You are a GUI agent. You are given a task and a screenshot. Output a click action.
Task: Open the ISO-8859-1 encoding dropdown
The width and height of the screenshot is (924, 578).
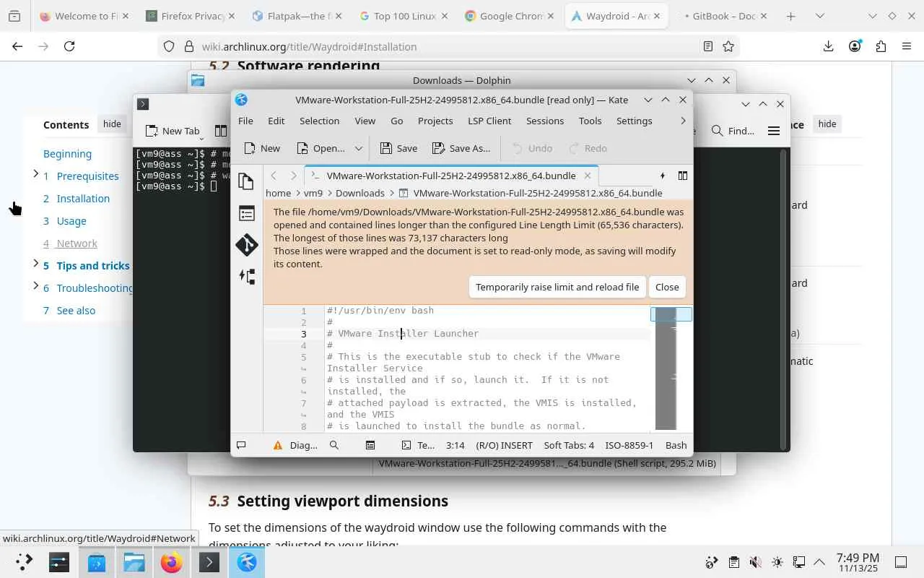point(629,445)
